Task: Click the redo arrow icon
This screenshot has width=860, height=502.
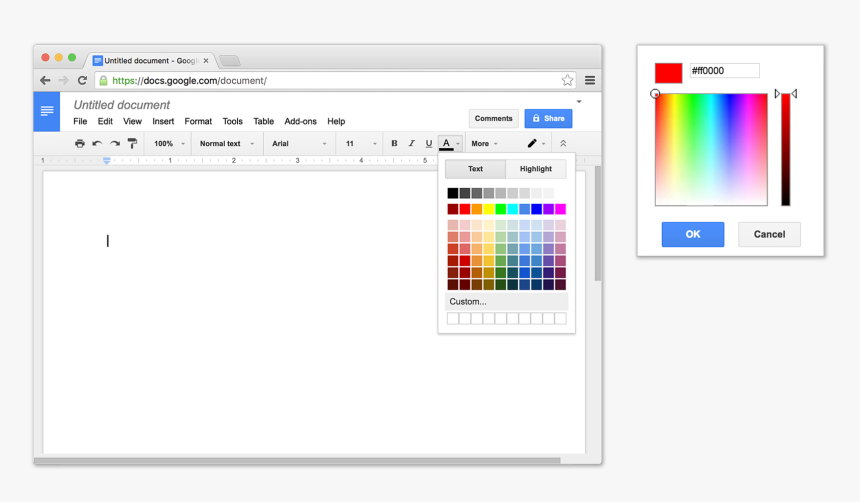Action: coord(114,144)
